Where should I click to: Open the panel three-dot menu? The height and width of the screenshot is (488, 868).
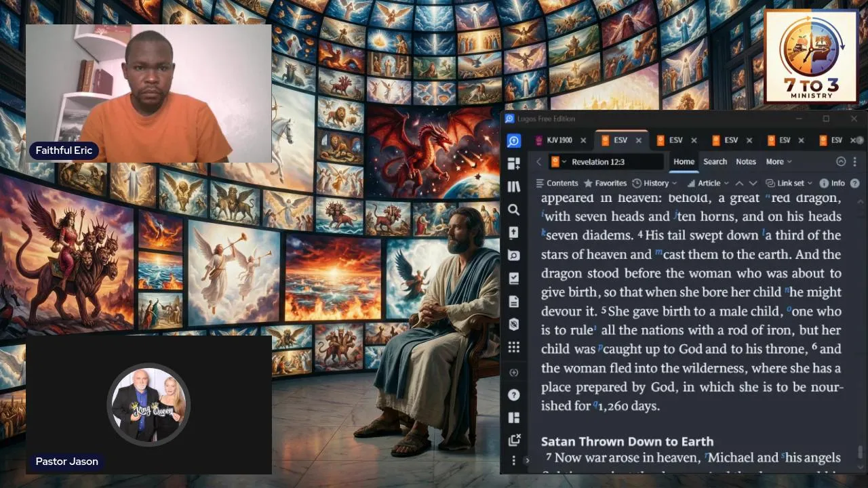click(x=854, y=162)
